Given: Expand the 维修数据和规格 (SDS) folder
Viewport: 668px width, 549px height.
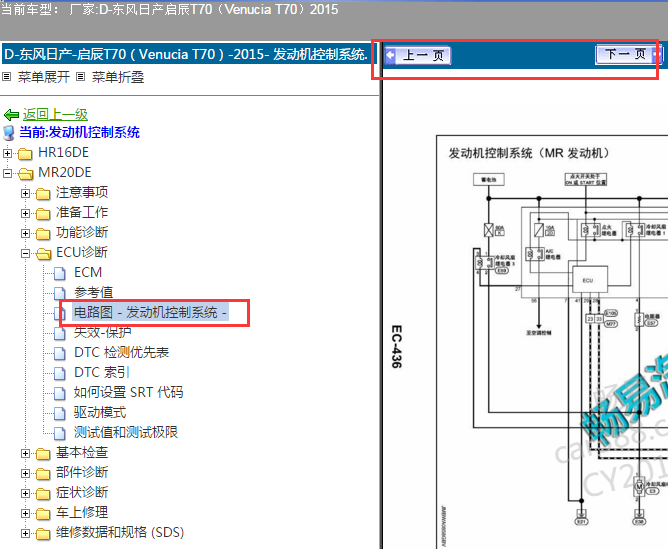Looking at the screenshot, I should (x=26, y=533).
